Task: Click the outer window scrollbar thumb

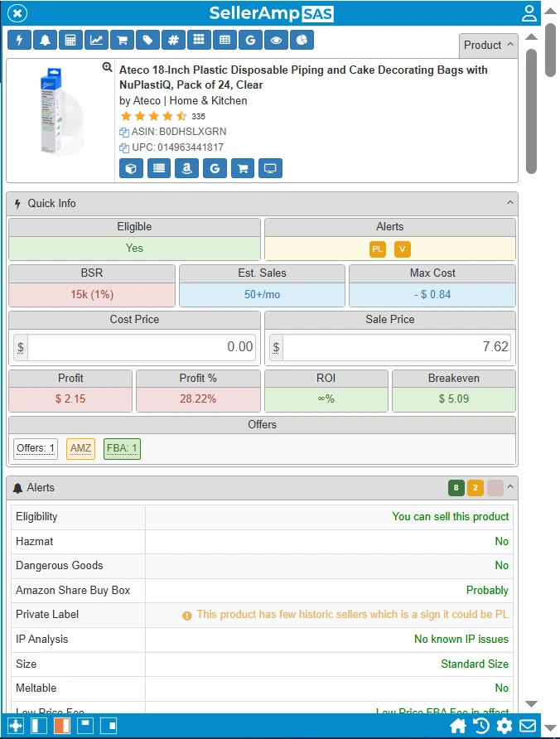Action: click(550, 50)
